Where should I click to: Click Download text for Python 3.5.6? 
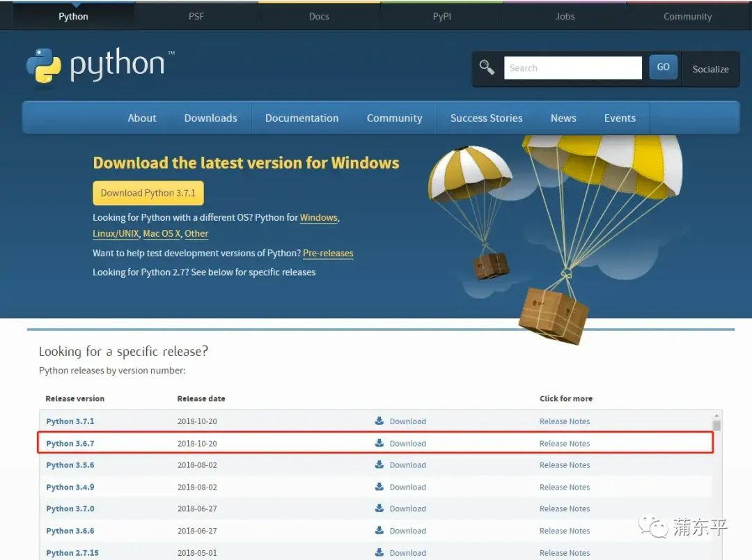pos(407,465)
